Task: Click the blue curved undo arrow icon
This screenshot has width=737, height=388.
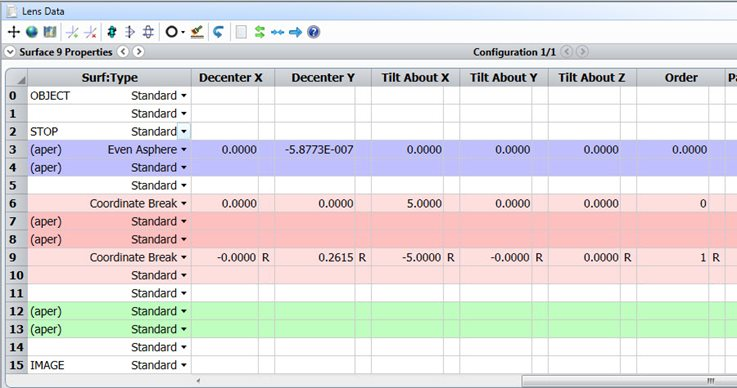Action: coord(218,32)
